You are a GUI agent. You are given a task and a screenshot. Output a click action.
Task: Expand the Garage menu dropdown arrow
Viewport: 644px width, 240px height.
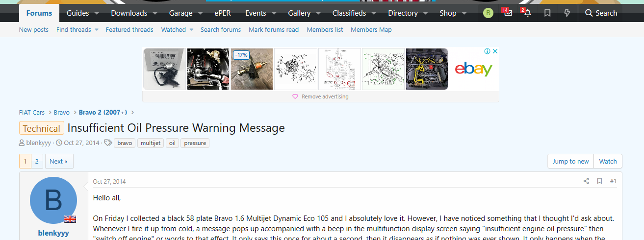(201, 13)
